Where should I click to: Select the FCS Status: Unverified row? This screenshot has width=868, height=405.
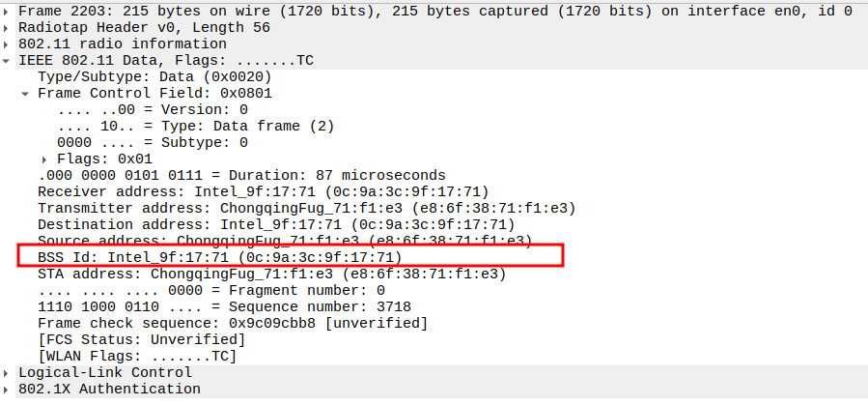tap(141, 339)
